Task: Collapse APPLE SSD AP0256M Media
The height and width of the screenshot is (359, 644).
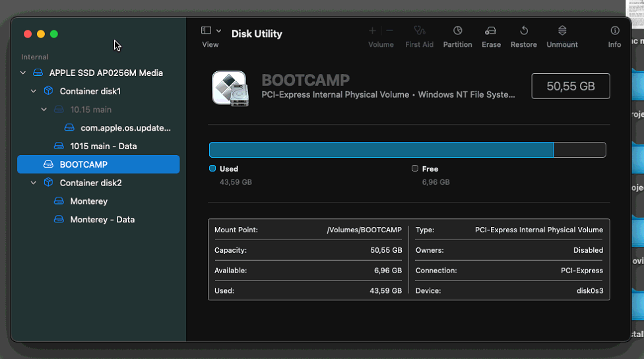Action: coord(23,73)
